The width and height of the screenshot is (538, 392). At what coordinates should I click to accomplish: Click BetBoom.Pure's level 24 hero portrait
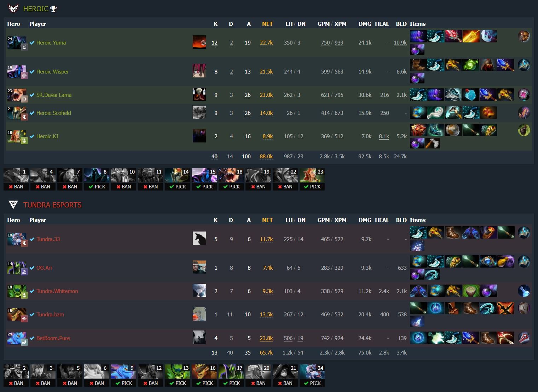click(x=17, y=338)
